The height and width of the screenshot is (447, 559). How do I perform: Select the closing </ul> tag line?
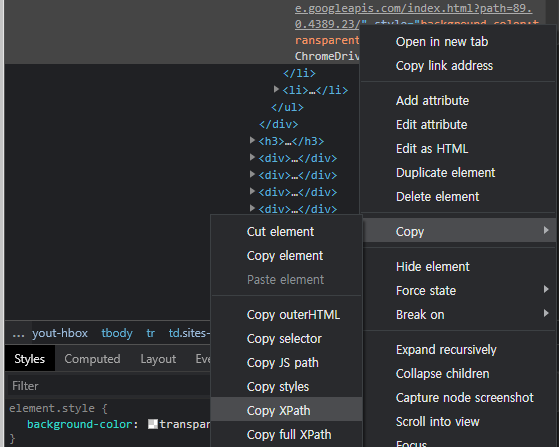[287, 107]
